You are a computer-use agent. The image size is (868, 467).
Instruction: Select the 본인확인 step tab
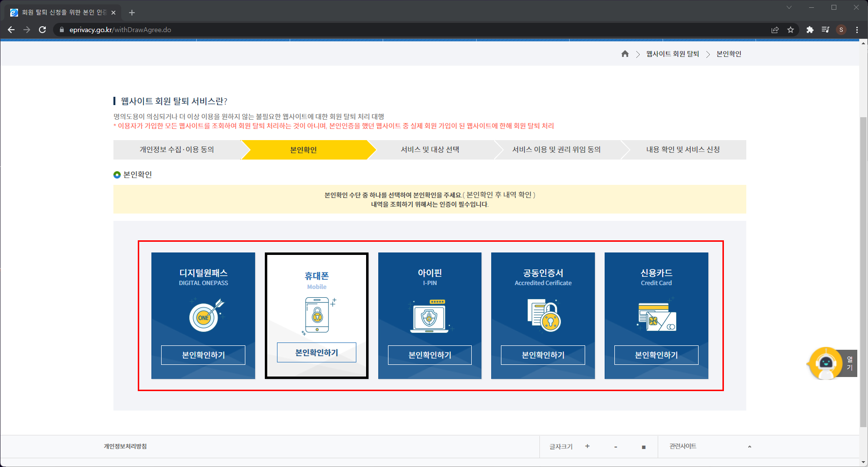coord(303,150)
